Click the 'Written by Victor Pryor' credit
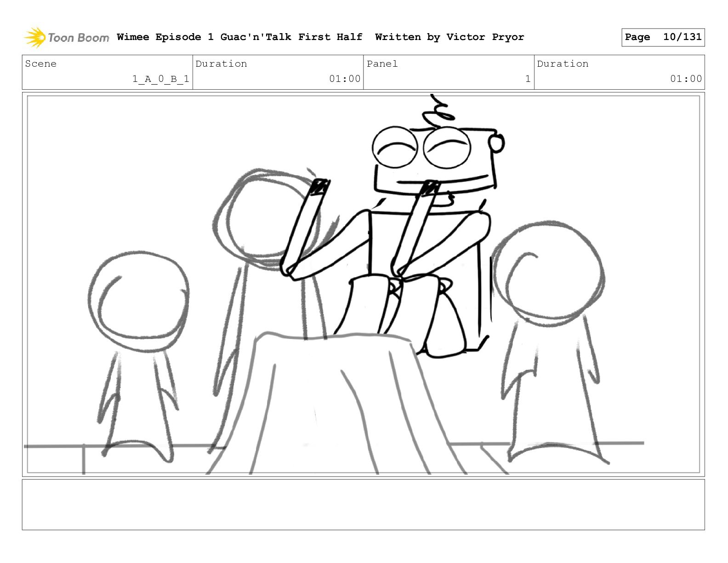728x563 pixels. point(449,37)
